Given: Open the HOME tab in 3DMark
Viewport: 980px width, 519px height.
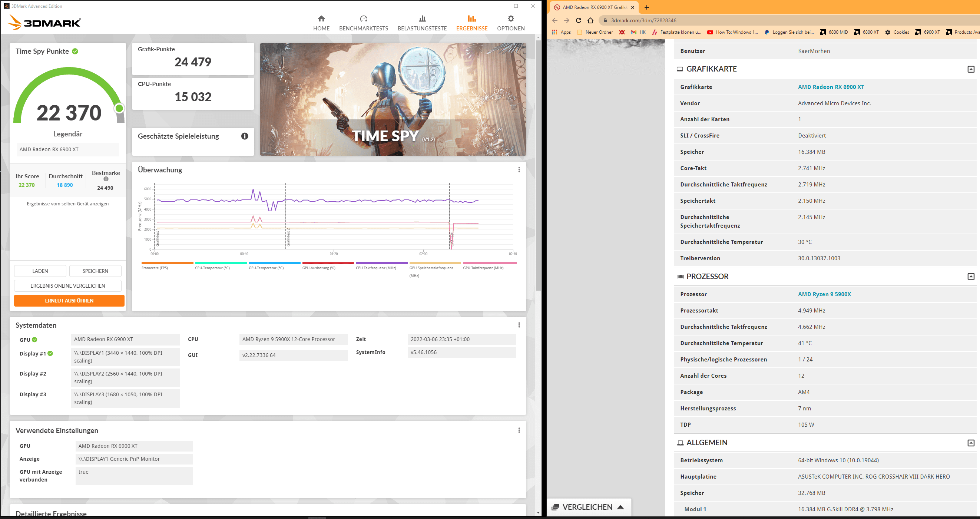Looking at the screenshot, I should [x=321, y=23].
